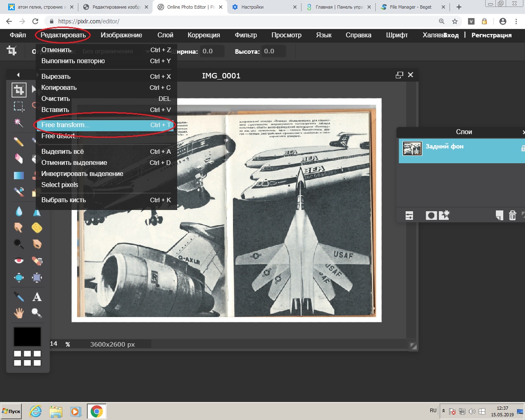This screenshot has width=525, height=420.
Task: Select the Gradient tool
Action: coord(18,175)
